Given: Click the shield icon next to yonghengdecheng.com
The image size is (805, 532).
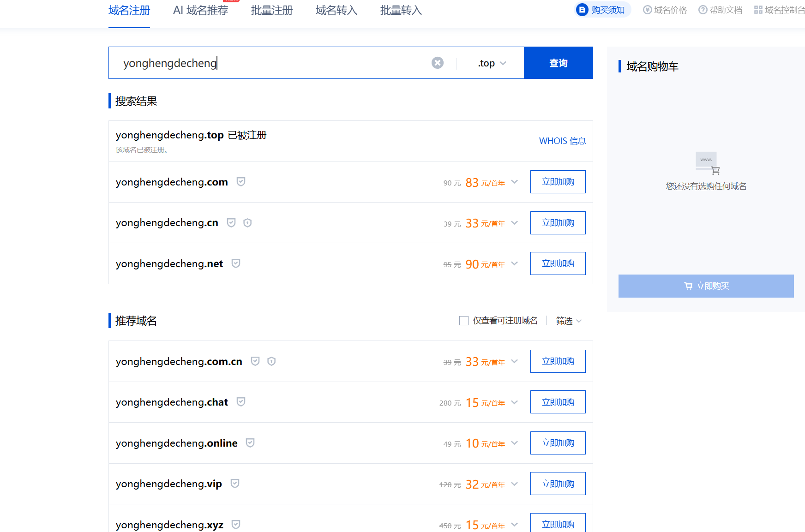Looking at the screenshot, I should pyautogui.click(x=240, y=182).
